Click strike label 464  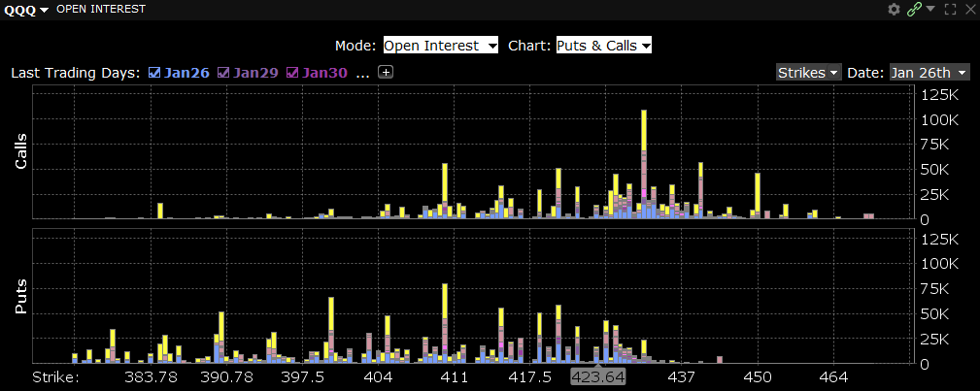pos(833,377)
